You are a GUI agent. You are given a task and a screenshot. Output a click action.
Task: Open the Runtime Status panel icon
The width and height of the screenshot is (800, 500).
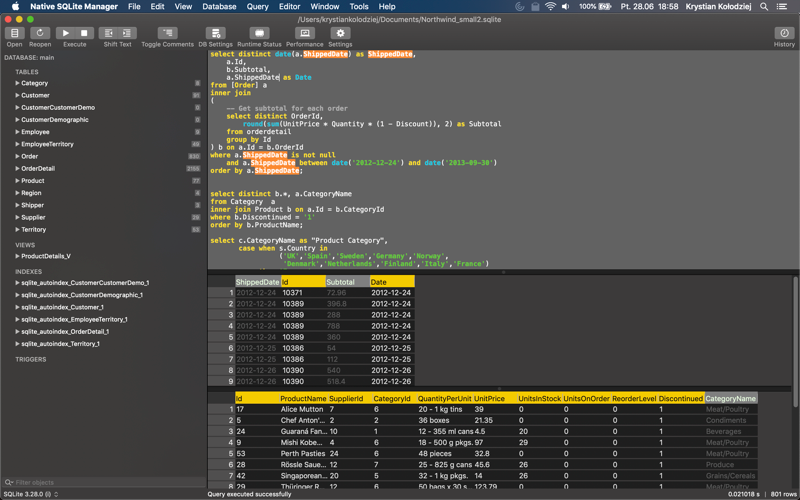pos(259,33)
